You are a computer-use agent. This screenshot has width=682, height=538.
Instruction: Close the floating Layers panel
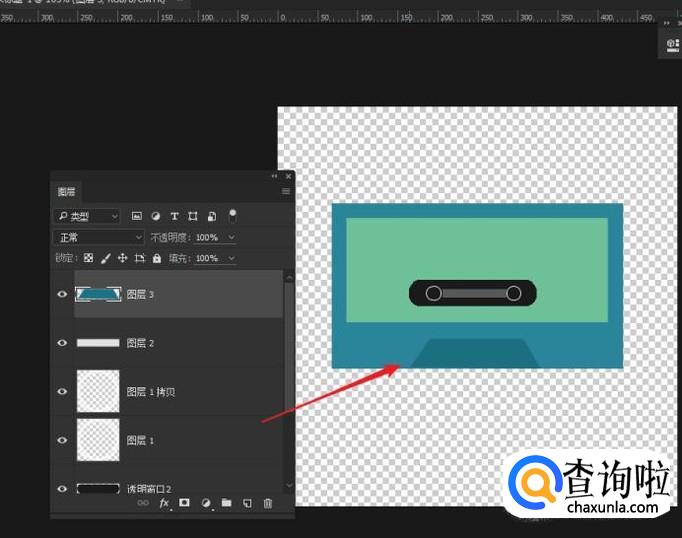point(288,176)
